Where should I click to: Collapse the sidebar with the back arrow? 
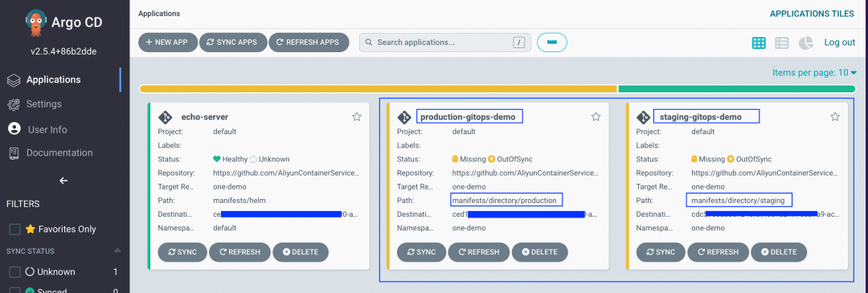pos(63,181)
